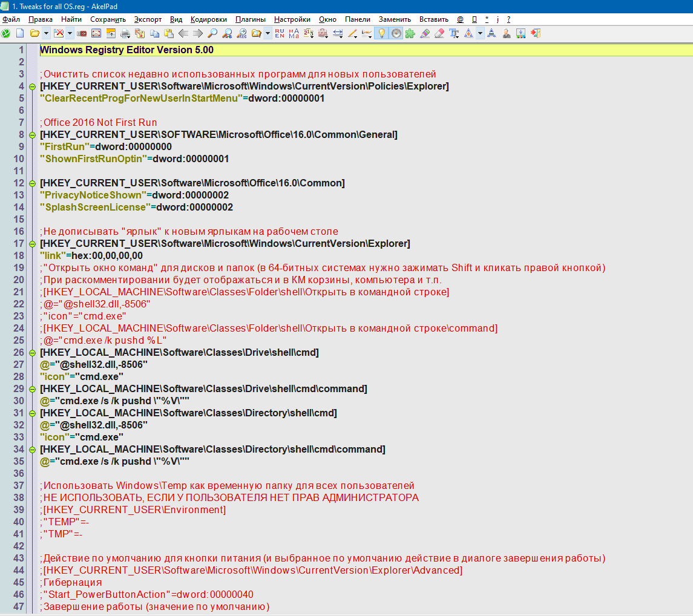Open font settings with the TT icon

pyautogui.click(x=454, y=34)
